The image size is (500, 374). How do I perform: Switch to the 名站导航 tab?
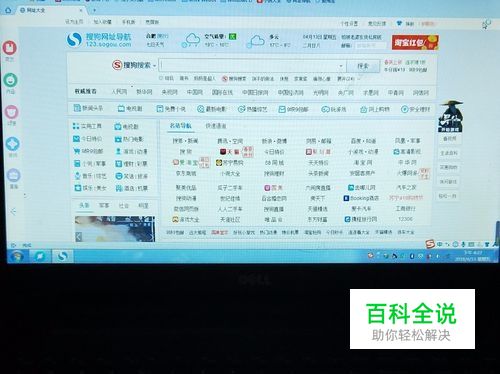click(180, 126)
